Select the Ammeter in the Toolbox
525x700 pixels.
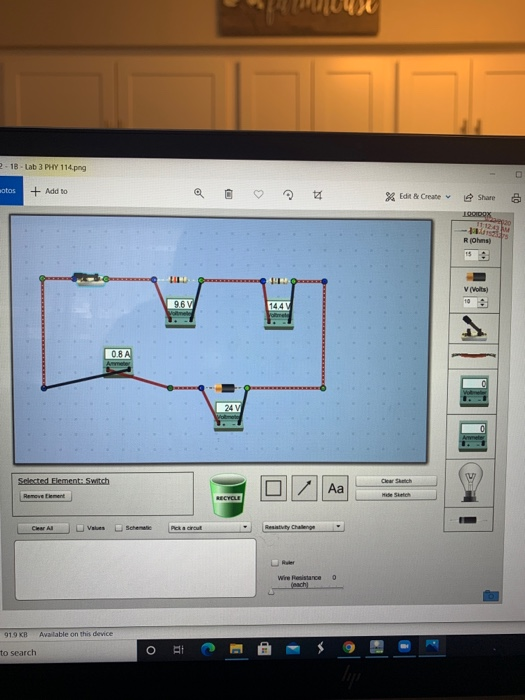pos(473,436)
